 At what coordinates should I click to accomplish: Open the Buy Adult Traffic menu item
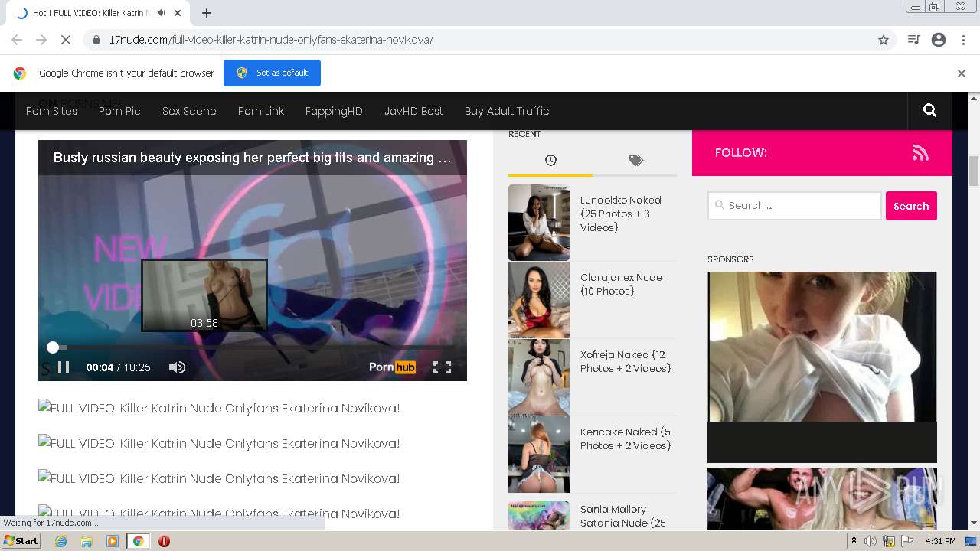(507, 111)
